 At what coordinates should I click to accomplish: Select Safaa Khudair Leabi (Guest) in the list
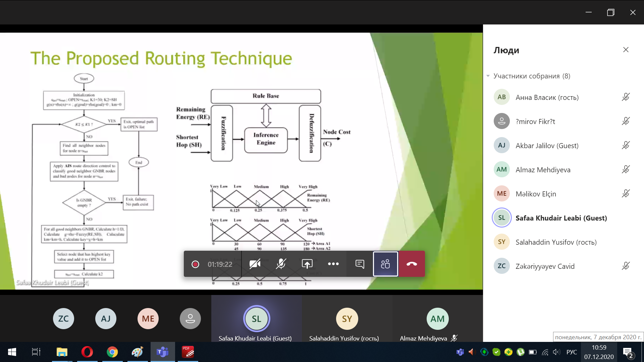coord(563,218)
